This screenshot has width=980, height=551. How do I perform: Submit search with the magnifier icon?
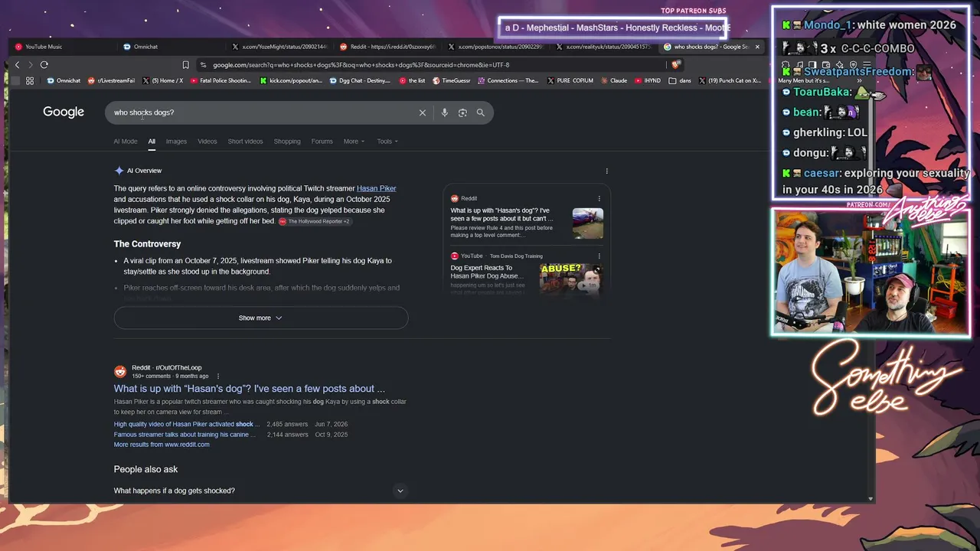click(x=481, y=112)
